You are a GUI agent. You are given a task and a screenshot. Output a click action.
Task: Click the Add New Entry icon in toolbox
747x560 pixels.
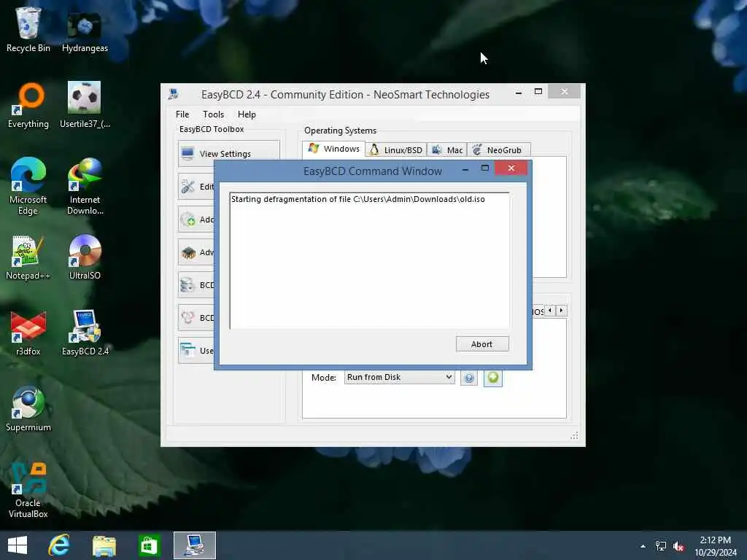pyautogui.click(x=187, y=219)
